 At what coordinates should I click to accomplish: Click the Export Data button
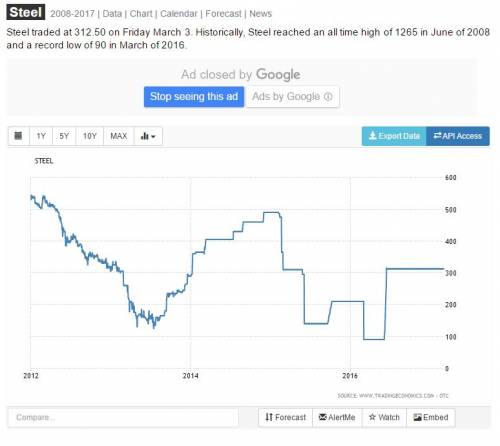click(394, 136)
